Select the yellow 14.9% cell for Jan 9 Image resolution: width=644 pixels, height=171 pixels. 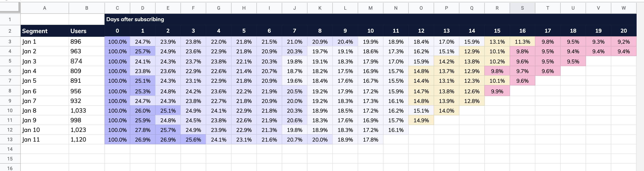(x=421, y=120)
